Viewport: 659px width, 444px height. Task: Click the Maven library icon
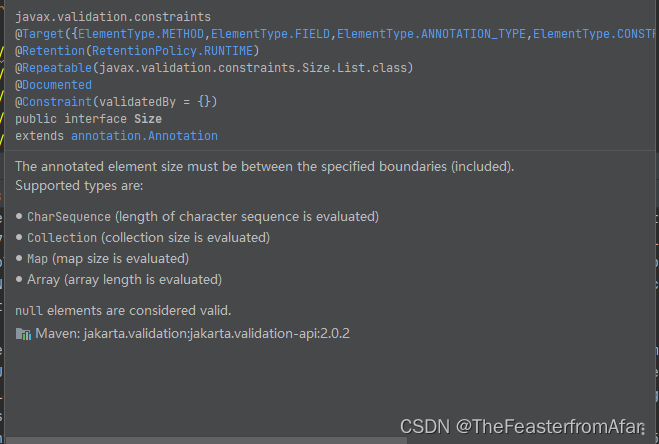(23, 334)
